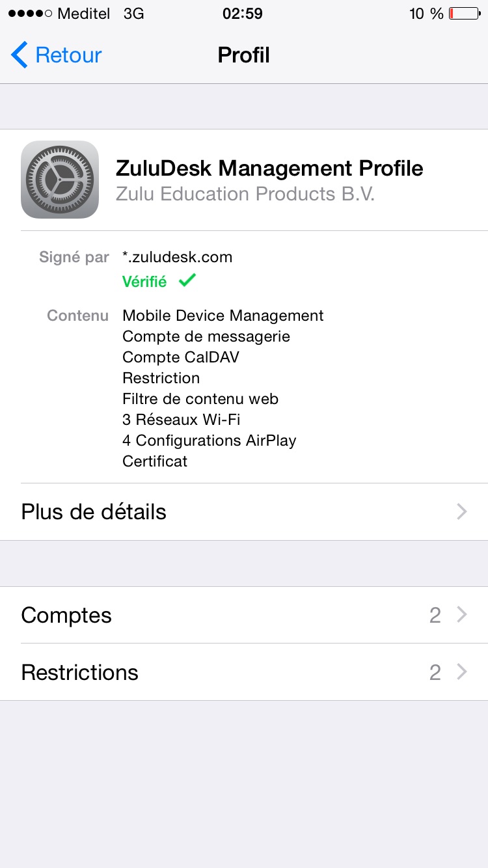Tap the *.zuludesk.com signer link
This screenshot has height=868, width=488.
pyautogui.click(x=177, y=256)
